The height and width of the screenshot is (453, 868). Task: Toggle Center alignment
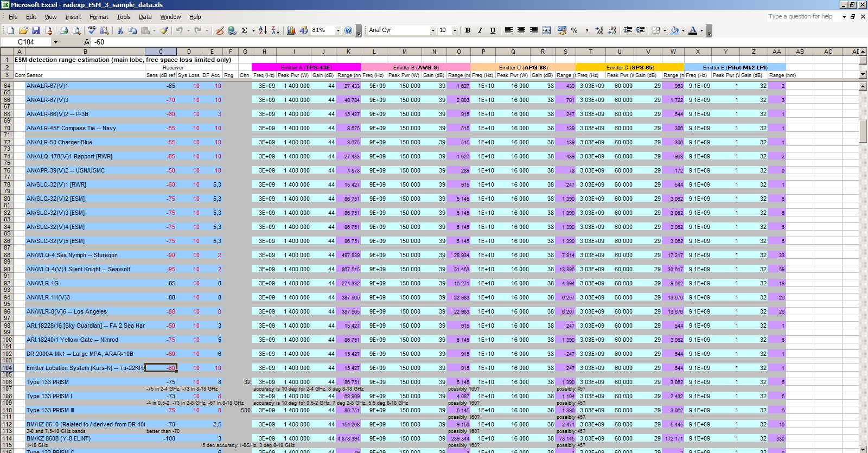click(521, 30)
